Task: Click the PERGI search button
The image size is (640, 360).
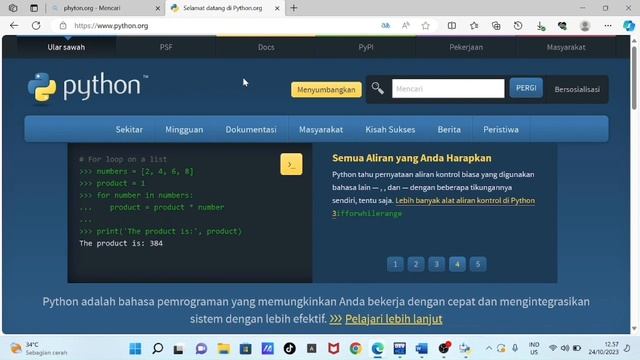Action: tap(526, 88)
